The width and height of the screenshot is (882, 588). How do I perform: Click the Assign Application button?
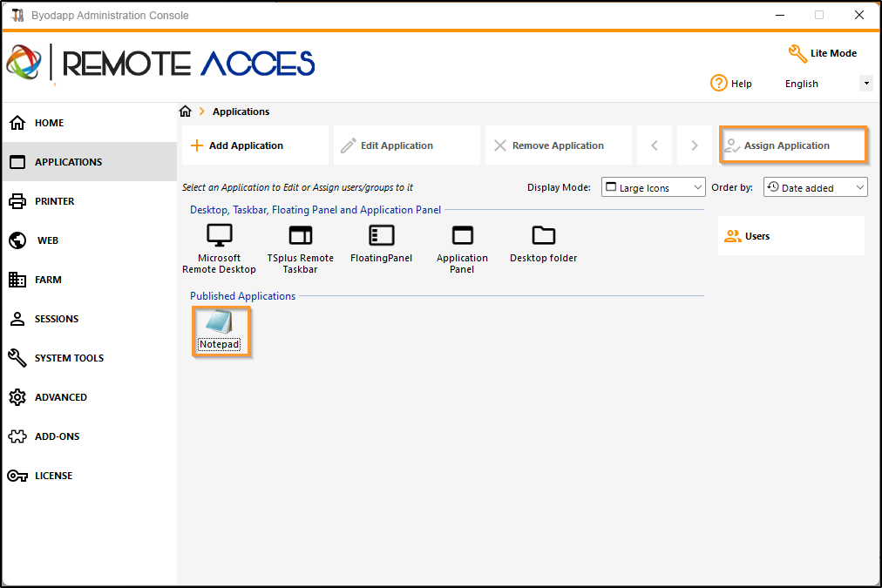(793, 145)
